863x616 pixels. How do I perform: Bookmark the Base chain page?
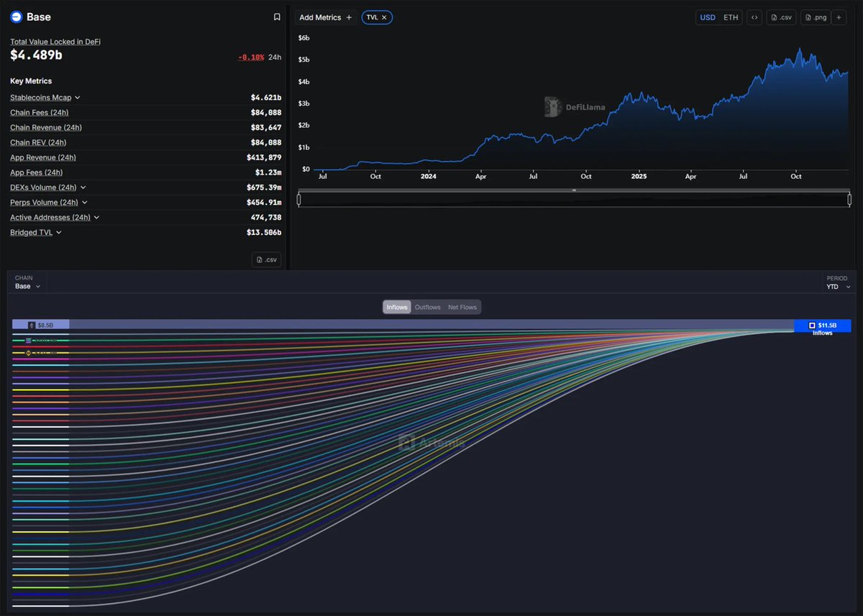tap(277, 17)
